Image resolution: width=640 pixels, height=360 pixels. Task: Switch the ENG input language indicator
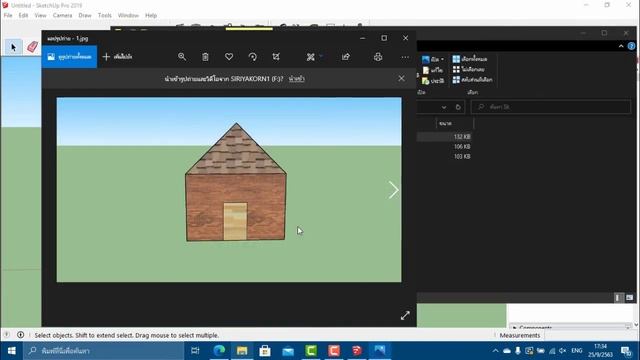pos(576,351)
